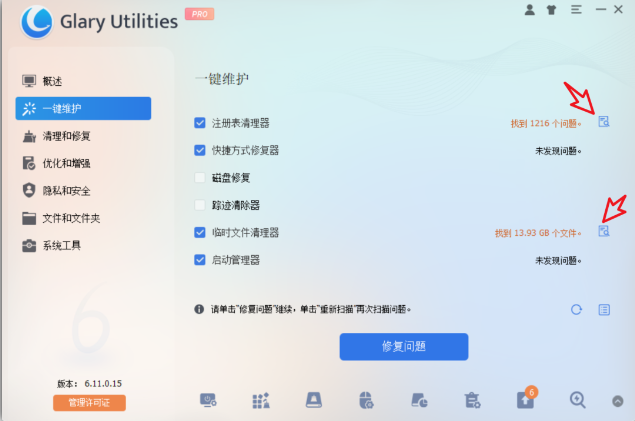Uncheck 注册表清理器 checkbox
Image resolution: width=635 pixels, height=421 pixels.
click(200, 123)
